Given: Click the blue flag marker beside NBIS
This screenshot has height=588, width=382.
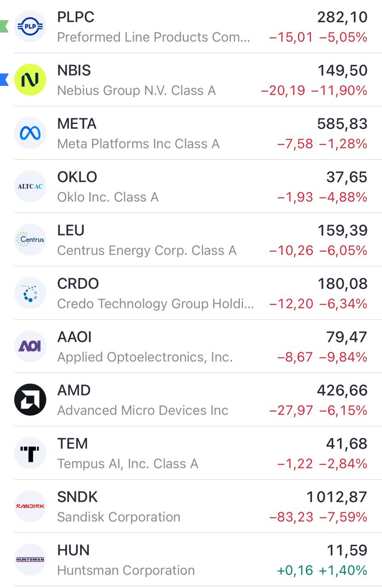Looking at the screenshot, I should (4, 80).
